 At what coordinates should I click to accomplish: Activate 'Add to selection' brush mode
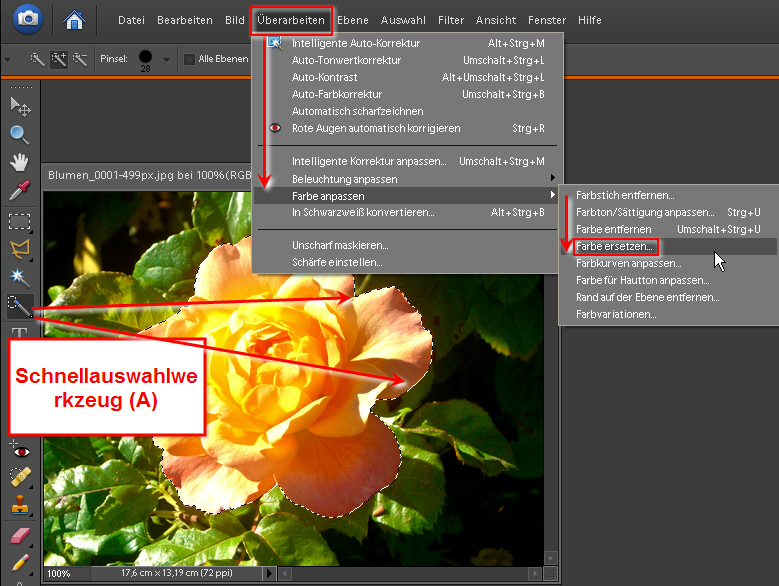(59, 59)
